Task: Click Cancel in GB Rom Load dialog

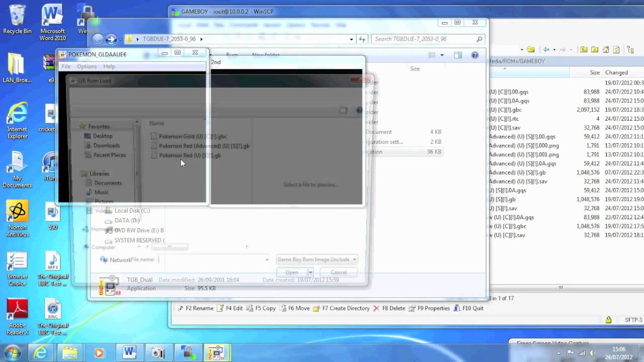Action: tap(339, 272)
